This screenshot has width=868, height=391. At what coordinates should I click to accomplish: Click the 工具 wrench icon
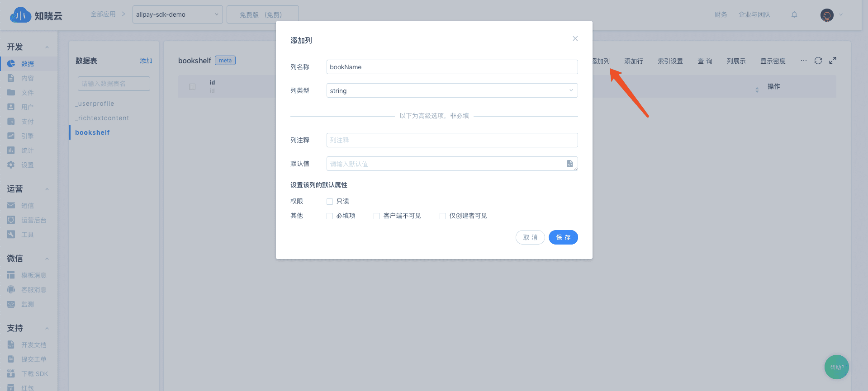click(x=11, y=235)
